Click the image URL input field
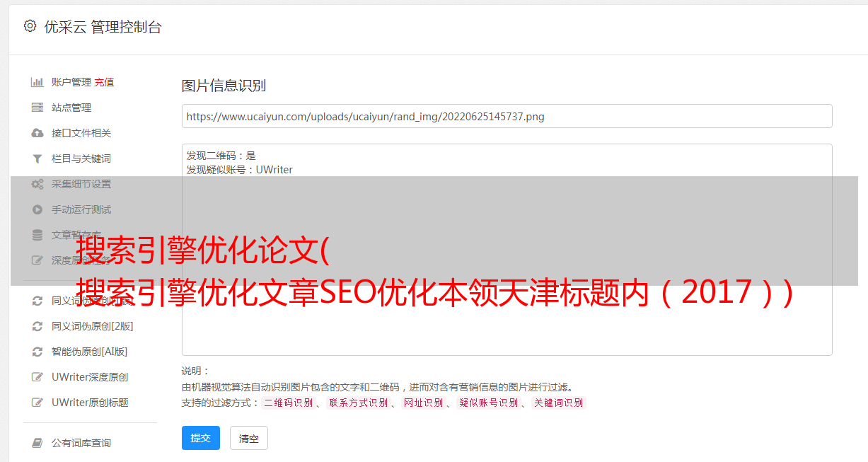This screenshot has height=462, width=868. (507, 116)
